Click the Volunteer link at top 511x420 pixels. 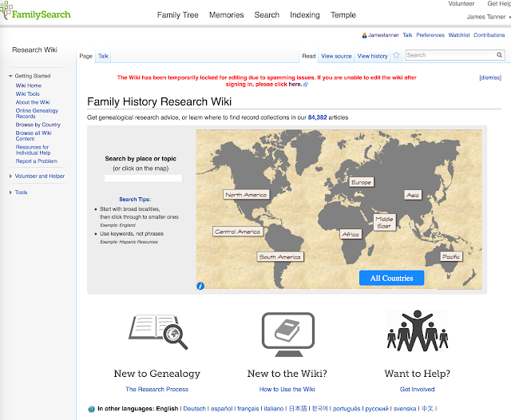point(461,3)
